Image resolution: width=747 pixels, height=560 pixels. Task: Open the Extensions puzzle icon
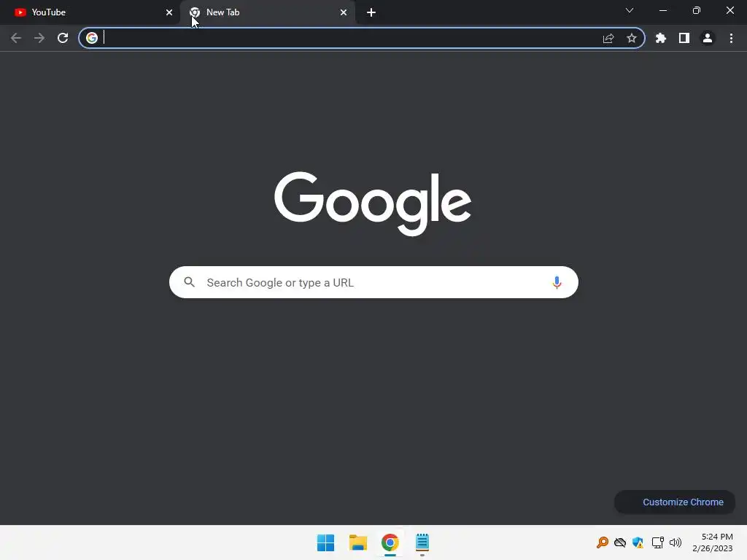tap(661, 38)
